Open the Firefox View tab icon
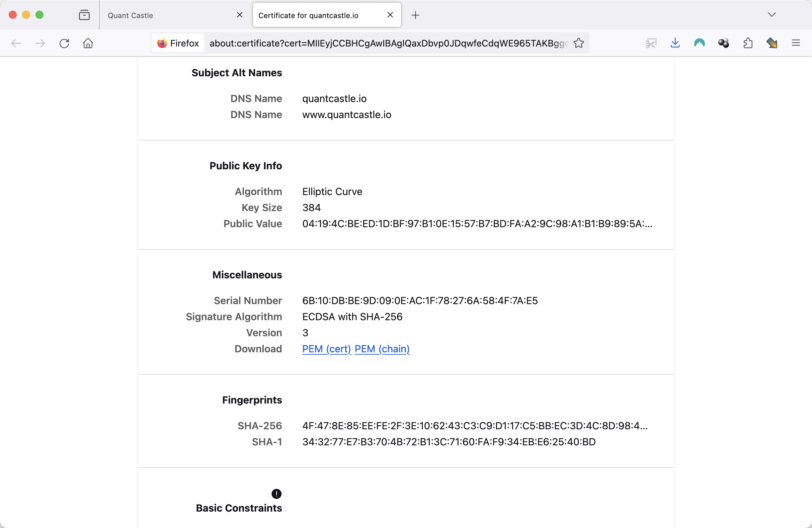The height and width of the screenshot is (528, 812). pos(84,15)
